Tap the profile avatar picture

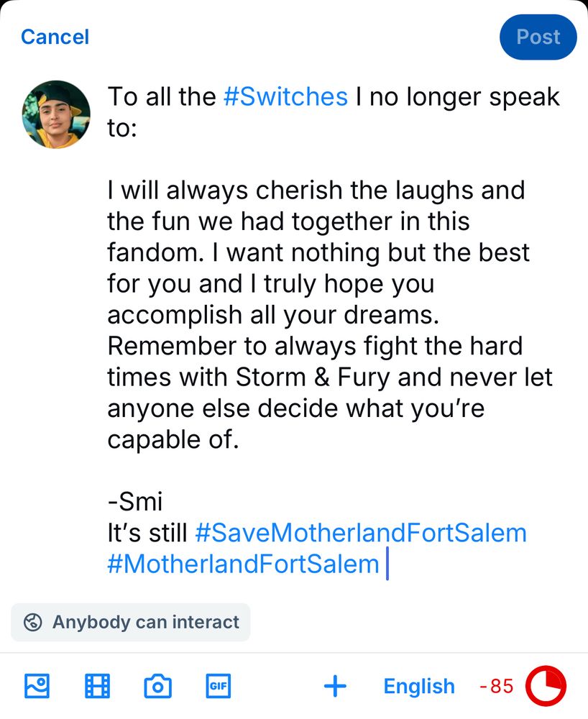[x=56, y=114]
